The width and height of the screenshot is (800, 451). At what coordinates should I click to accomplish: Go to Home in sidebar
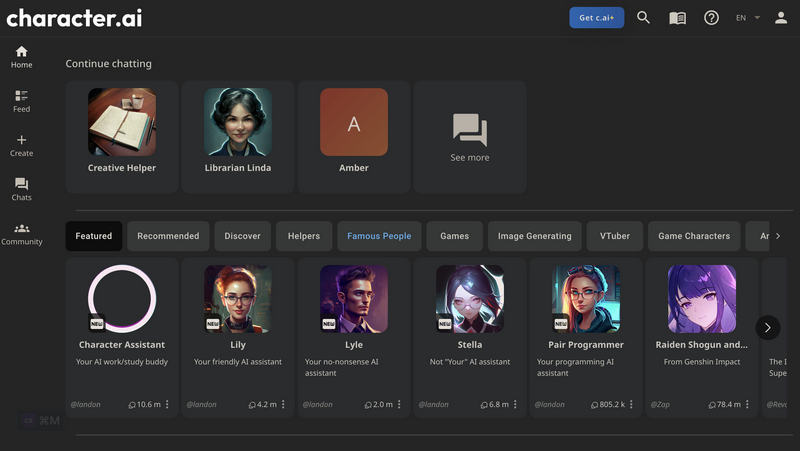click(x=21, y=56)
